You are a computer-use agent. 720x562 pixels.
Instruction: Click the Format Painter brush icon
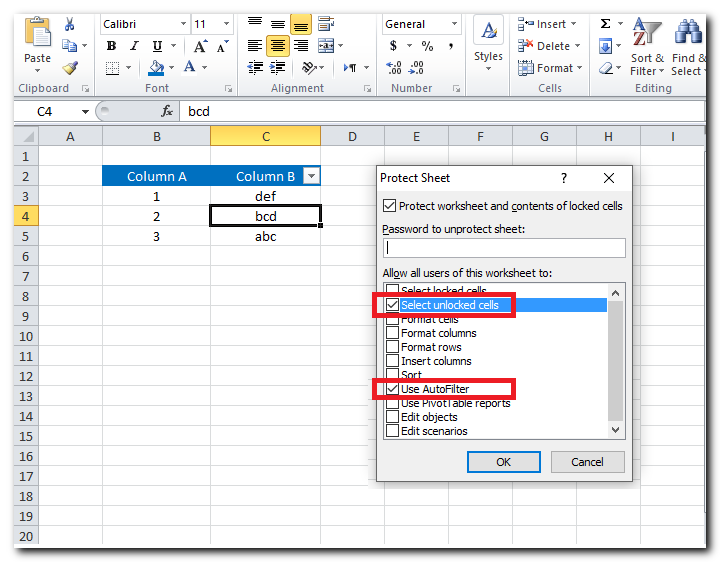point(70,68)
